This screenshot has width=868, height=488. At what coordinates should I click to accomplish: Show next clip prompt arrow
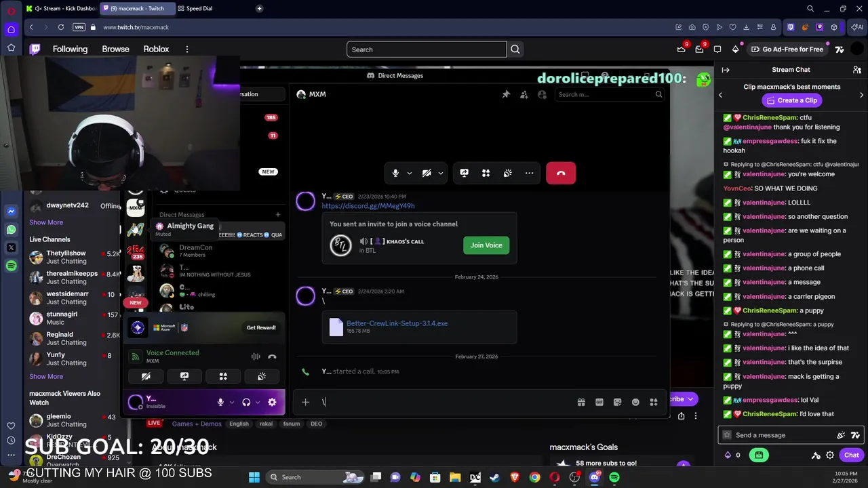click(861, 95)
